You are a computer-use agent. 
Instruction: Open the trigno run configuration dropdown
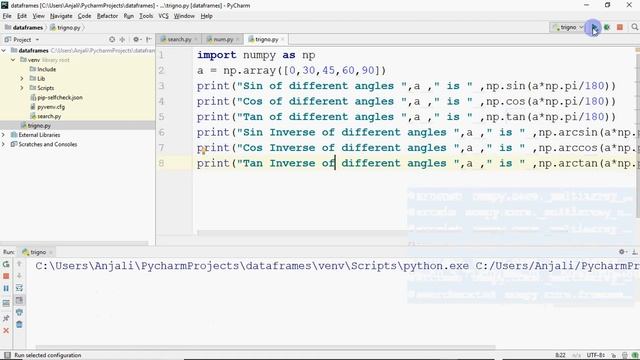pos(568,27)
